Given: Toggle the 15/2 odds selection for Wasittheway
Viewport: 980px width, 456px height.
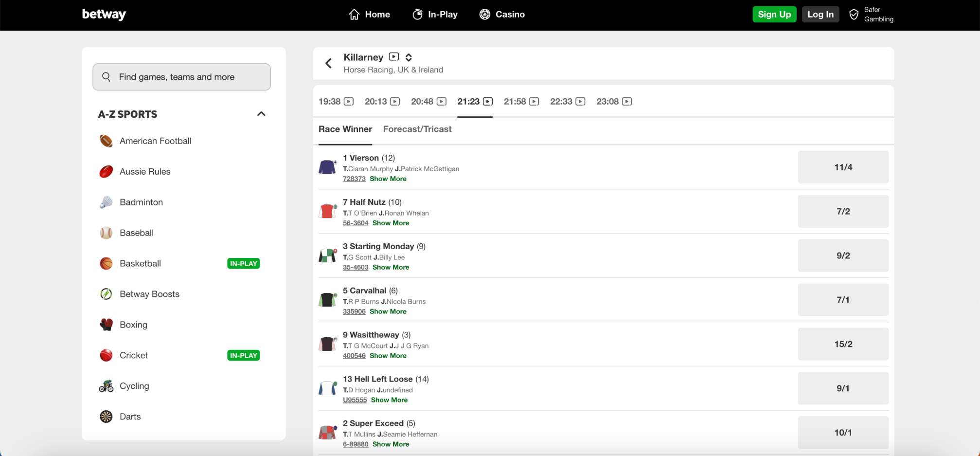Looking at the screenshot, I should coord(843,344).
